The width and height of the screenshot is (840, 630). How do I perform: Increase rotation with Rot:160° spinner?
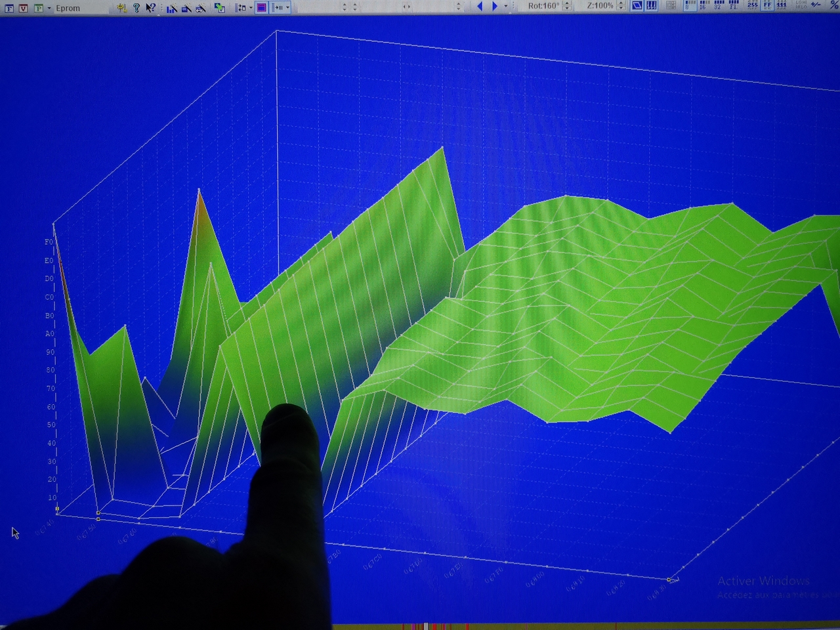point(567,4)
